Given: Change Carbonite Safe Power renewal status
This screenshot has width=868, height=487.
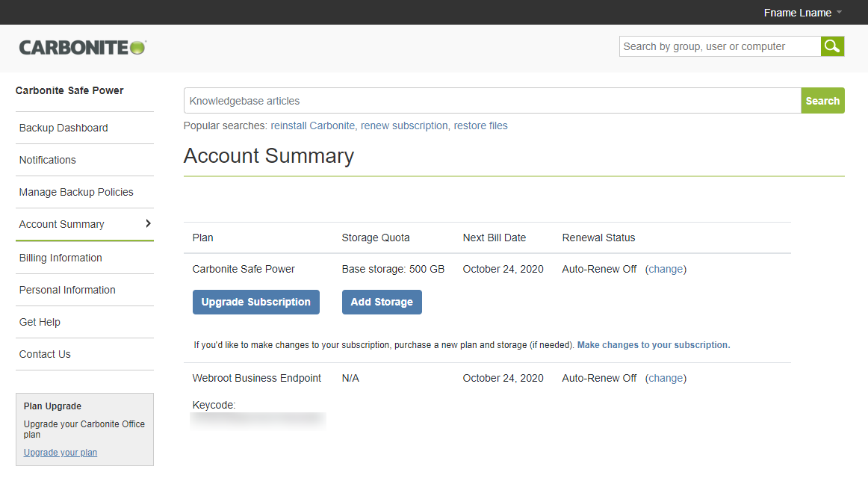Looking at the screenshot, I should point(666,269).
